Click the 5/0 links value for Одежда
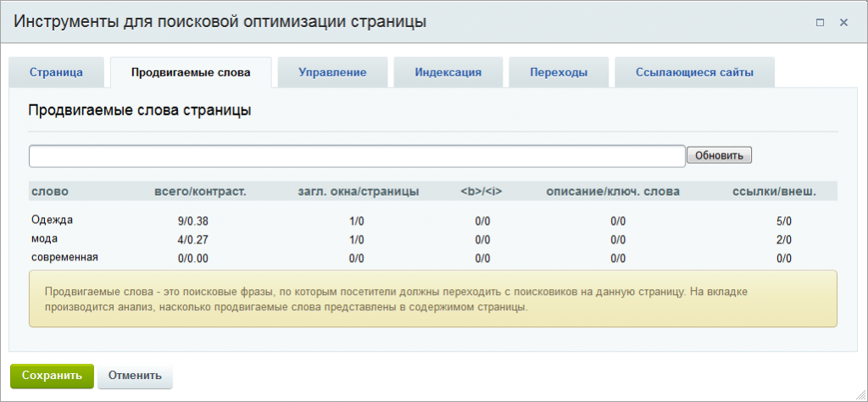This screenshot has width=868, height=402. click(784, 221)
